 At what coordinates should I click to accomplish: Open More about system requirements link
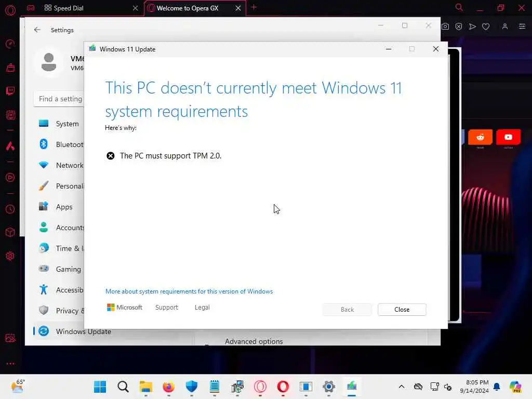pyautogui.click(x=189, y=291)
